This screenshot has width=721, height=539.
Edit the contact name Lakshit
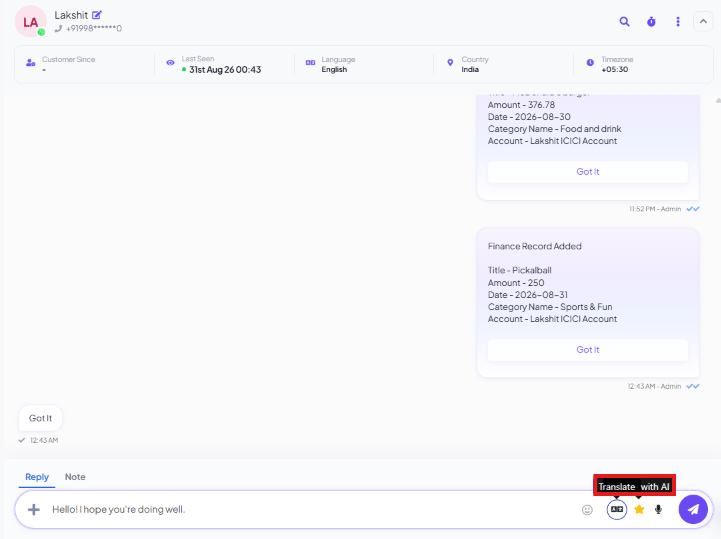[97, 15]
